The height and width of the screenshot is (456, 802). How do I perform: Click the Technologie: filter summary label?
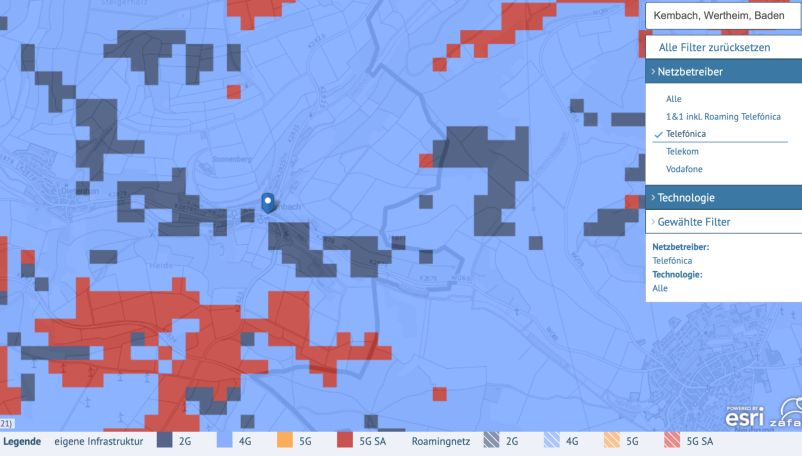pos(677,275)
